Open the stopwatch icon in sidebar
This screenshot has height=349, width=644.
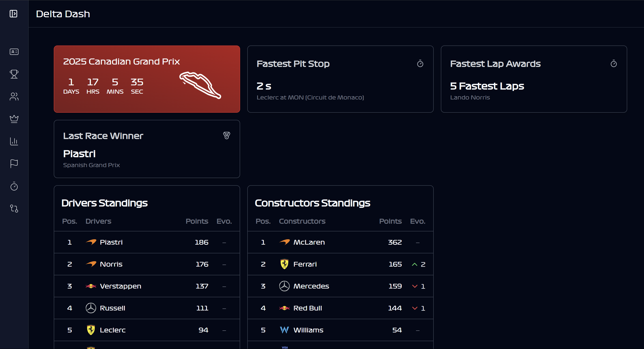14,186
